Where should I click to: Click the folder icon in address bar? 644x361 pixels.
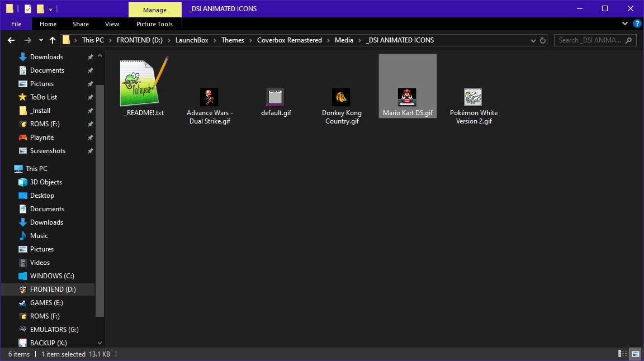[66, 40]
